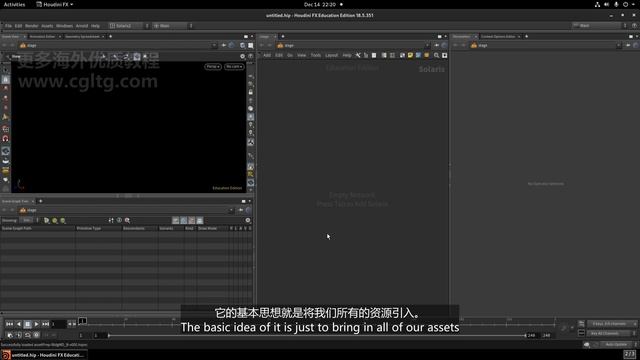Image resolution: width=640 pixels, height=360 pixels.
Task: Open viewport display options gear
Action: pyautogui.click(x=242, y=56)
